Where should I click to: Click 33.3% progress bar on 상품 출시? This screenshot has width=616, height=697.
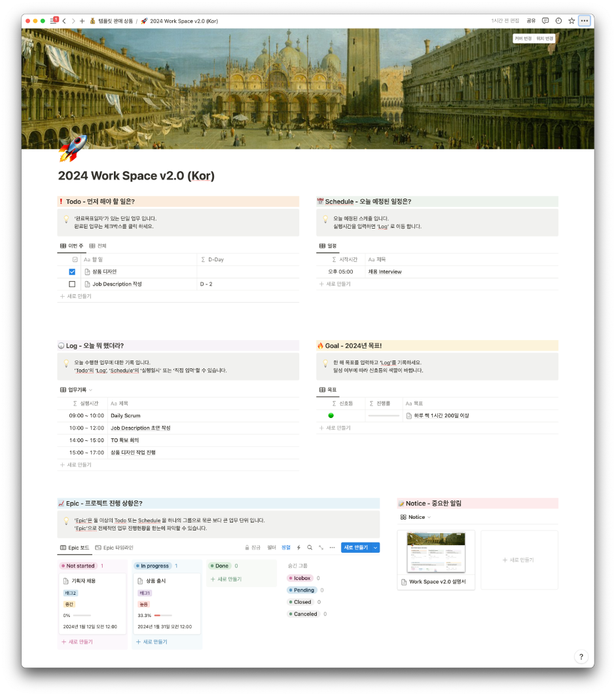pyautogui.click(x=163, y=616)
